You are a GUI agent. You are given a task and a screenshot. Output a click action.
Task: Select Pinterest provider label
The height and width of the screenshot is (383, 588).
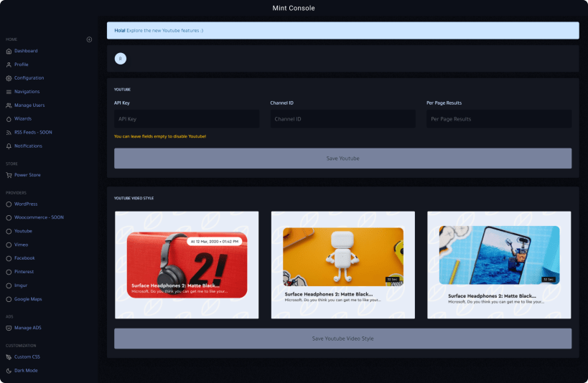[x=24, y=272]
